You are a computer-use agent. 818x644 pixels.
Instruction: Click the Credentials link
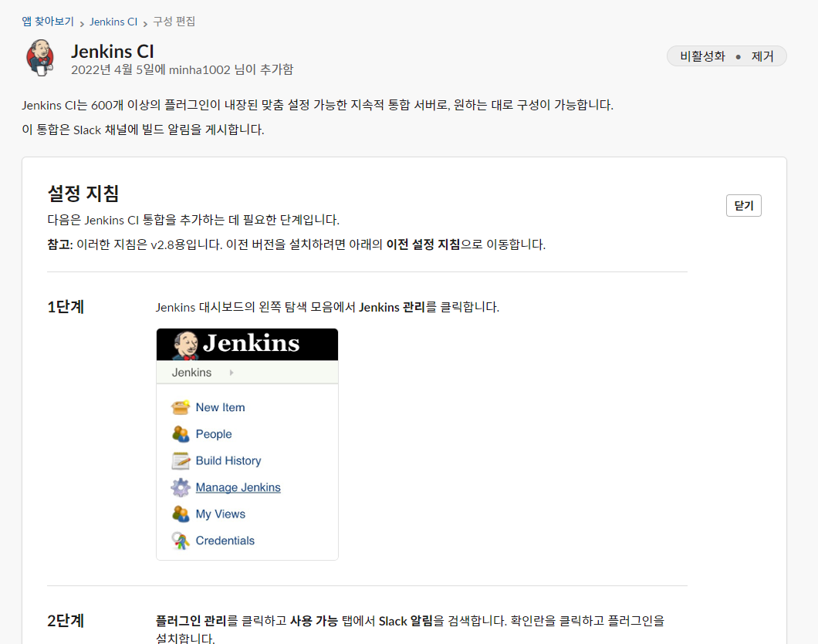(225, 540)
